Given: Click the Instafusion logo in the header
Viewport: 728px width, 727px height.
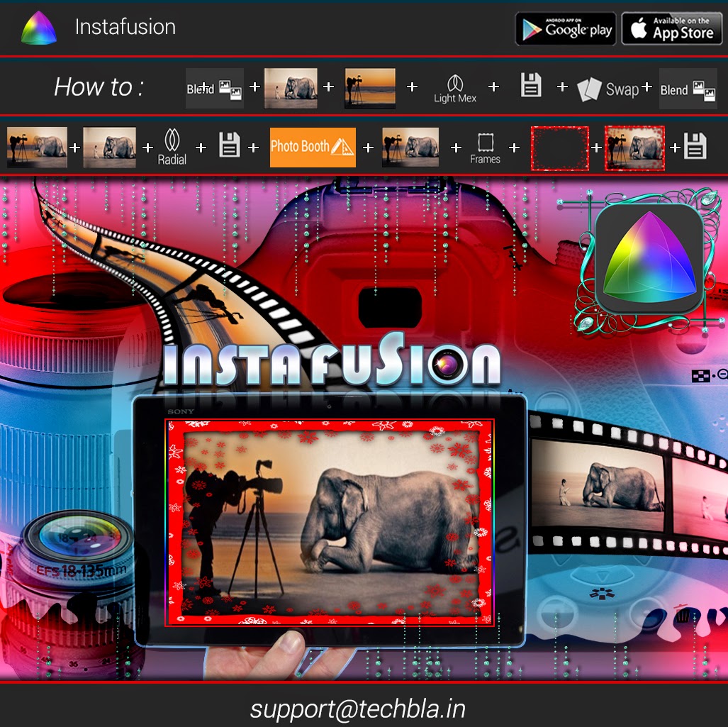Looking at the screenshot, I should tap(39, 28).
